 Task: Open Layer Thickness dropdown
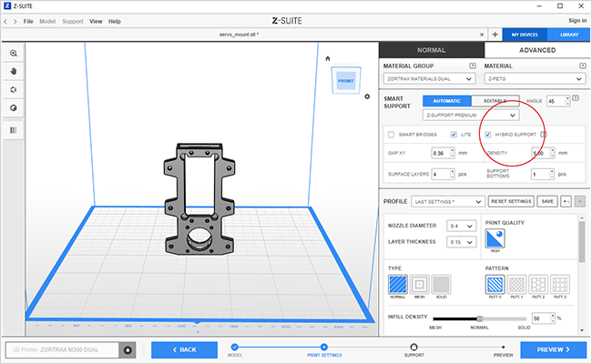click(462, 242)
